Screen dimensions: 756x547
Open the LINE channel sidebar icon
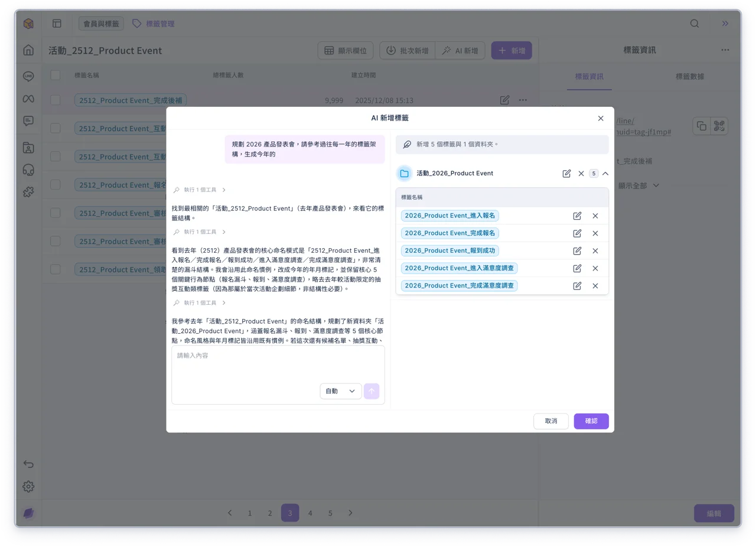pos(28,77)
